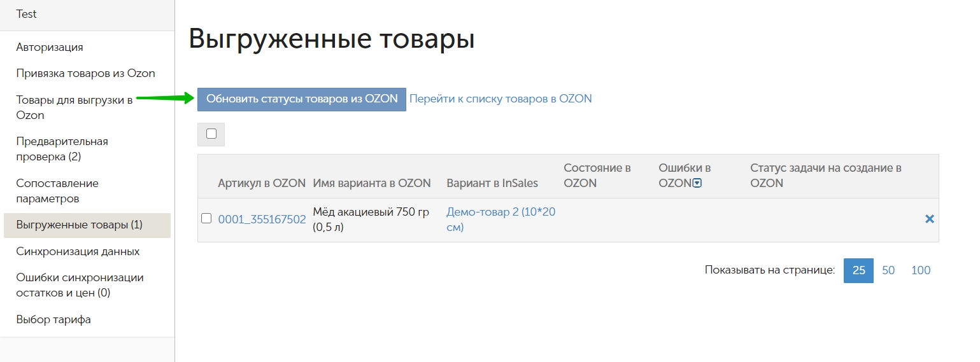
Task: Click the Выгруженные товары page heading
Action: [x=332, y=39]
